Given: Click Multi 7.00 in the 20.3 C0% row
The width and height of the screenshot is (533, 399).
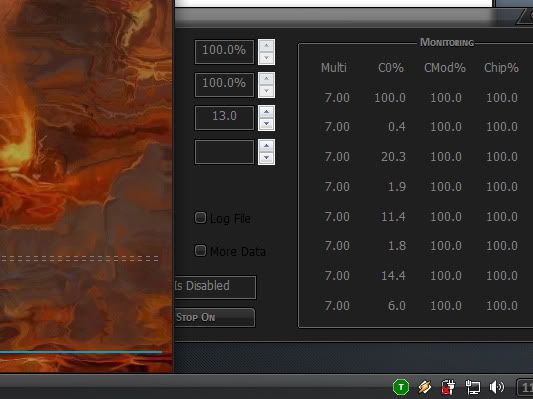Looking at the screenshot, I should pos(337,157).
